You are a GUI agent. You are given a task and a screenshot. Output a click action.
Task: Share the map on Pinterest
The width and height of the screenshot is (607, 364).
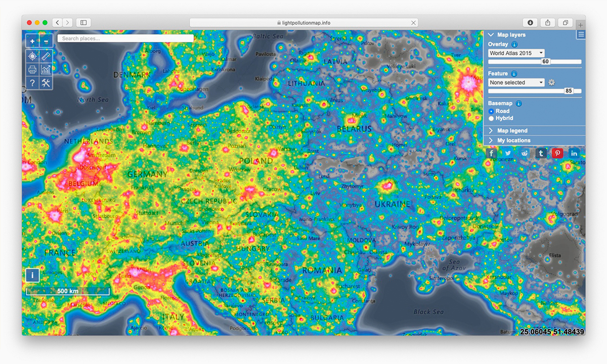click(557, 153)
